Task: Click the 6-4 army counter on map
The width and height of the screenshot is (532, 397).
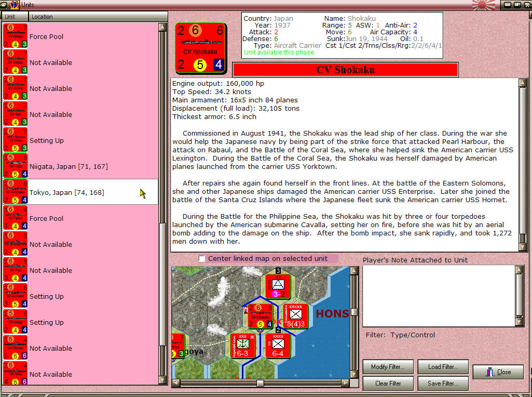Action: click(278, 346)
